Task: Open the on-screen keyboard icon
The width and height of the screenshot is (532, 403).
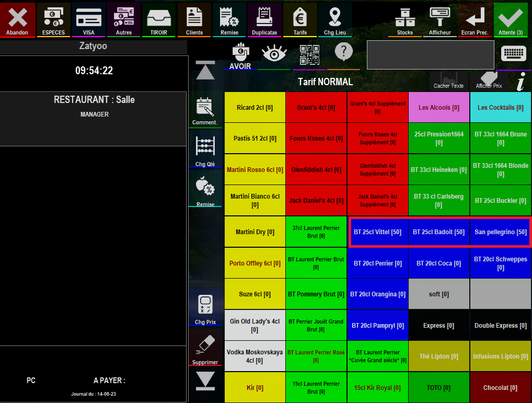Action: 513,54
